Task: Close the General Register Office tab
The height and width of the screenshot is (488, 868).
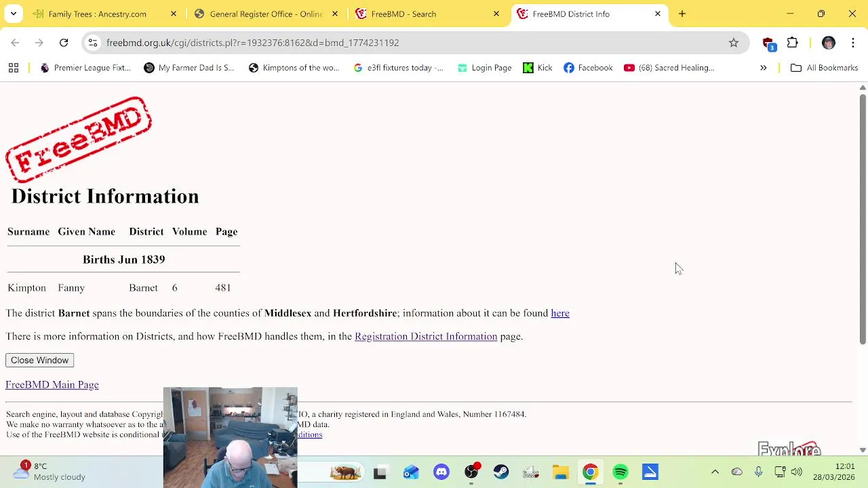Action: [x=335, y=14]
